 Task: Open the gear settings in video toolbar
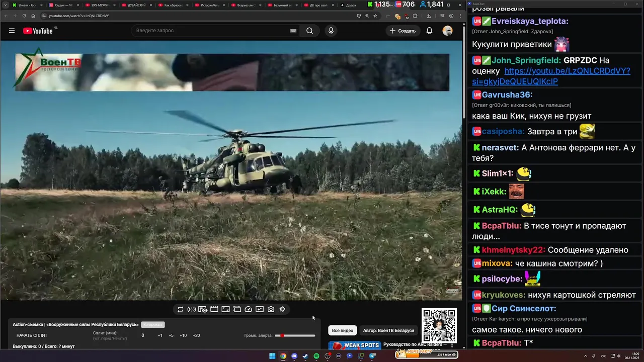(282, 309)
